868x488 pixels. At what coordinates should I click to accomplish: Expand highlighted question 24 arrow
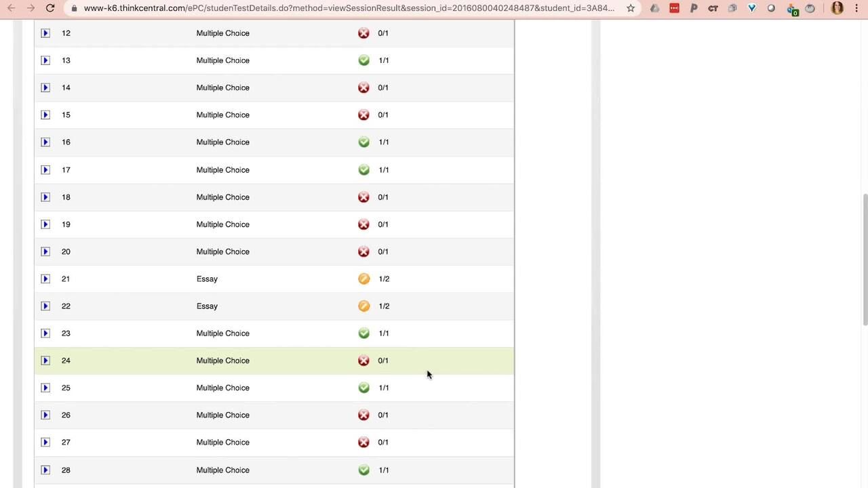pyautogui.click(x=45, y=361)
